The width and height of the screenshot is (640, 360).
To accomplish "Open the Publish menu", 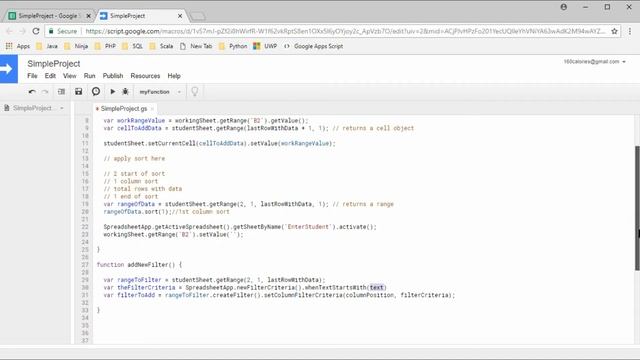I will coord(113,76).
